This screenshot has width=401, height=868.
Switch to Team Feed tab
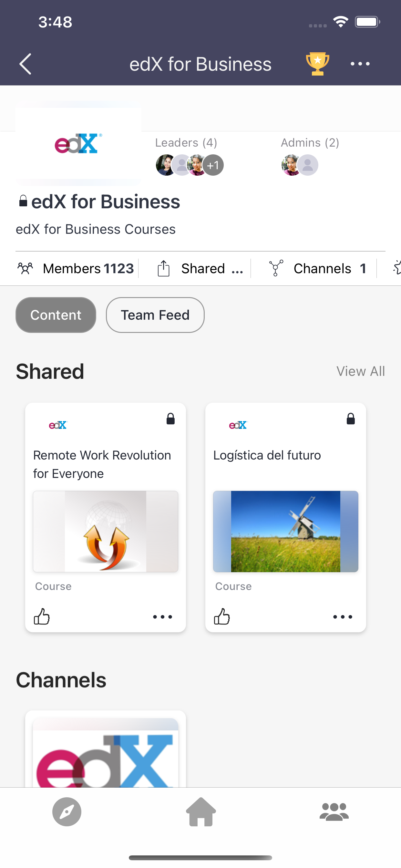pos(155,315)
